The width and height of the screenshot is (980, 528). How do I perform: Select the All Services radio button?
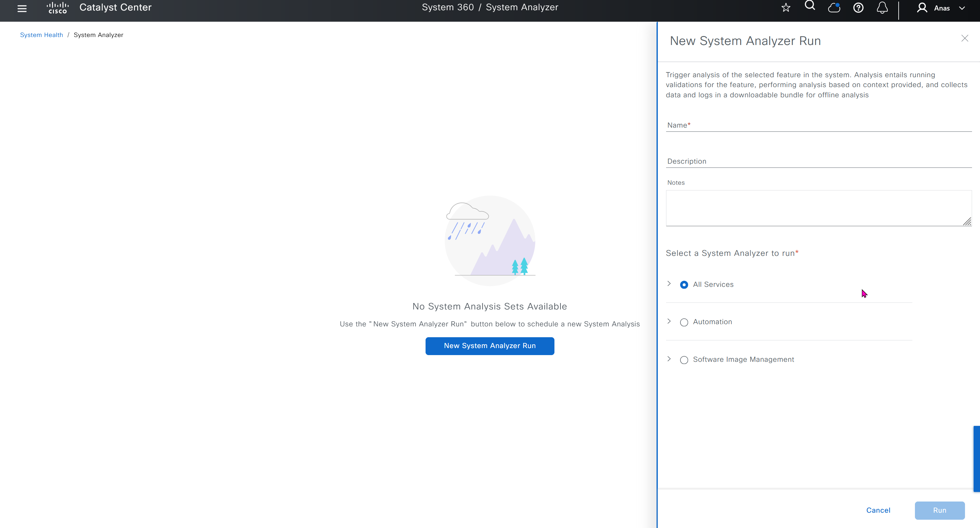[x=684, y=285]
